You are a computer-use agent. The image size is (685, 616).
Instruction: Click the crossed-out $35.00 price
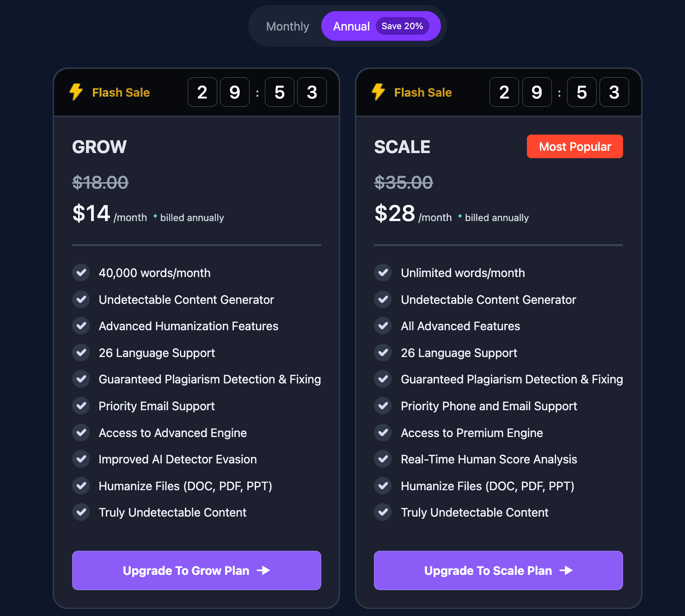click(403, 182)
